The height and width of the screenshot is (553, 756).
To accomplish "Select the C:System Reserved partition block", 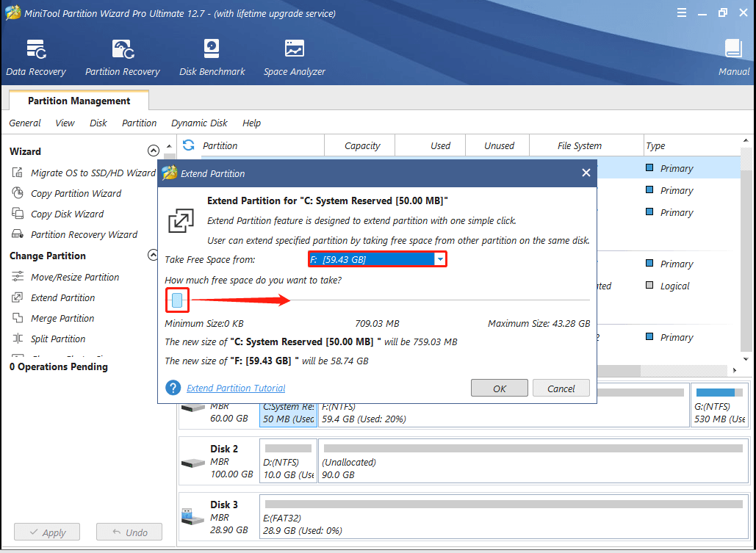I will click(x=288, y=413).
